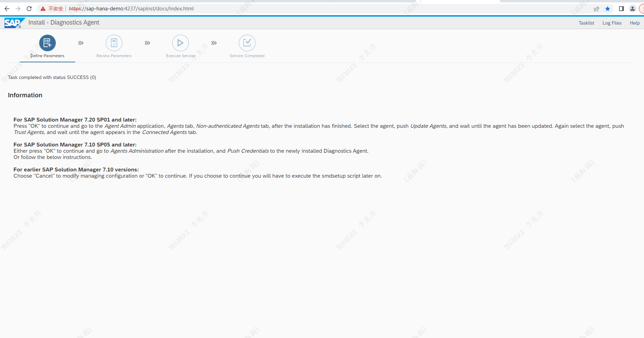Click the Review Parameters step icon
This screenshot has height=338, width=644.
tap(114, 43)
